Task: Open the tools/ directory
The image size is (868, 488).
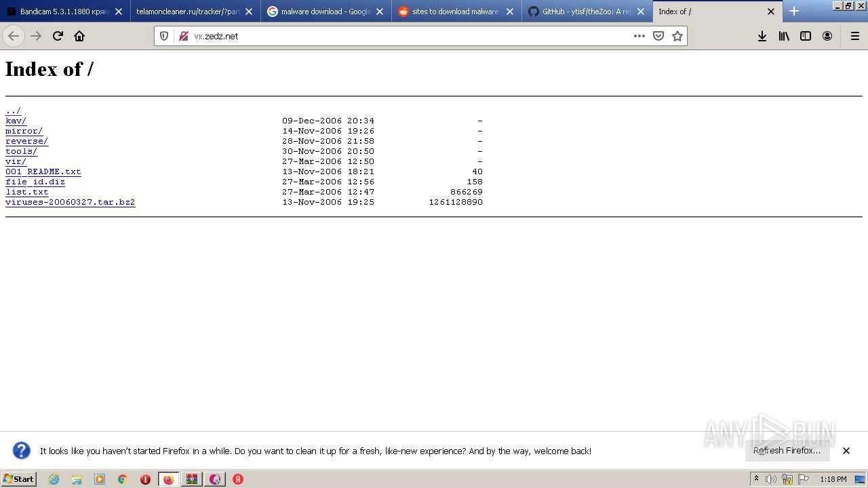Action: tap(21, 151)
